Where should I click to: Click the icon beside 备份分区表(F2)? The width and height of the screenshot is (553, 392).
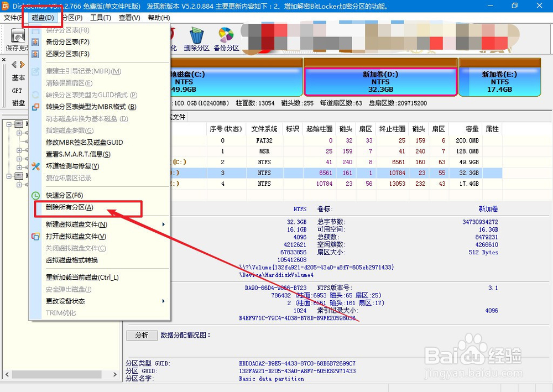click(x=35, y=43)
